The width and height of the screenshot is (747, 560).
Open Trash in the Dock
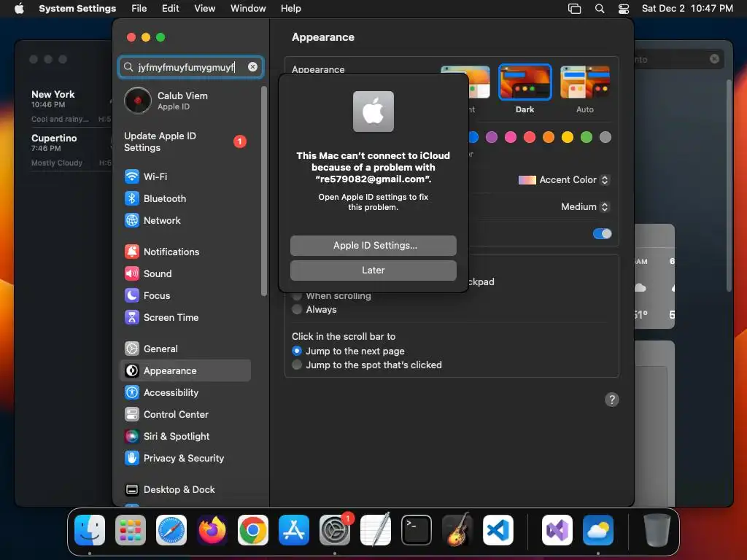[x=657, y=530]
